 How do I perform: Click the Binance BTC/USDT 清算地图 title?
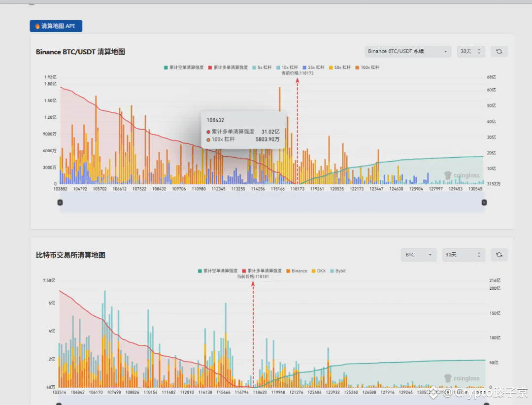tap(80, 52)
